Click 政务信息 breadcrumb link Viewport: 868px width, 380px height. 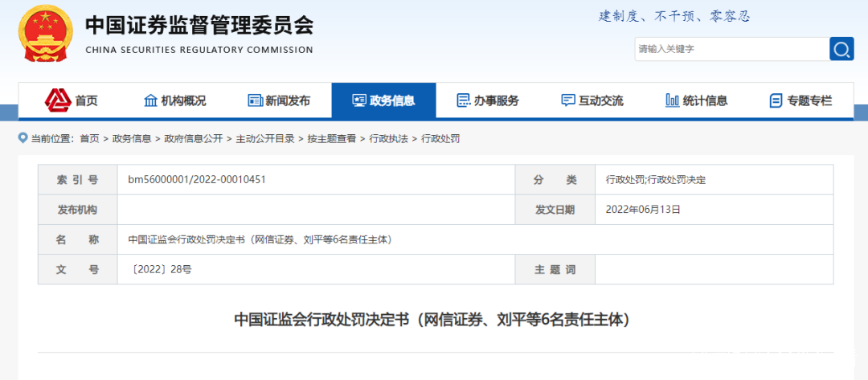click(132, 139)
